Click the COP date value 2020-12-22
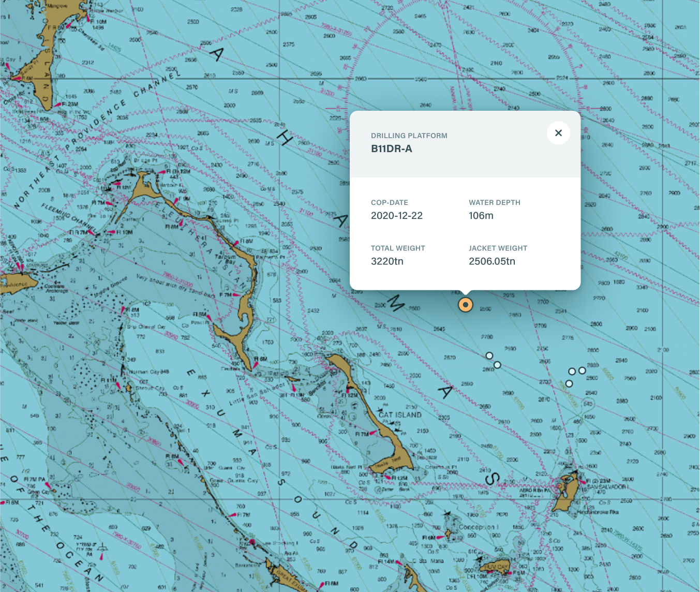Viewport: 700px width, 592px height. [x=397, y=216]
